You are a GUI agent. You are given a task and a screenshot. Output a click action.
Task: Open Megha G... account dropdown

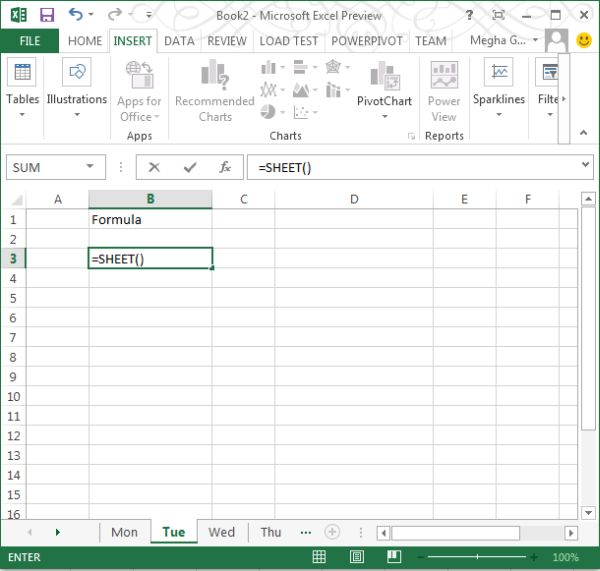535,40
